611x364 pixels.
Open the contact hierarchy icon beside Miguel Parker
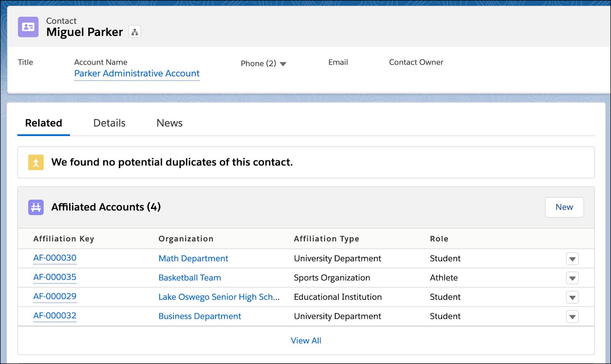pyautogui.click(x=134, y=31)
